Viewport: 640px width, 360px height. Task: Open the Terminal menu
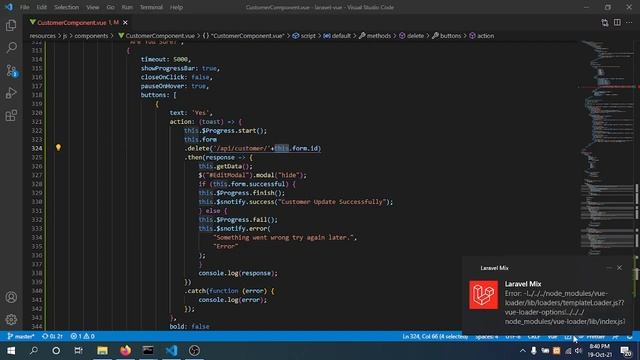coord(151,7)
